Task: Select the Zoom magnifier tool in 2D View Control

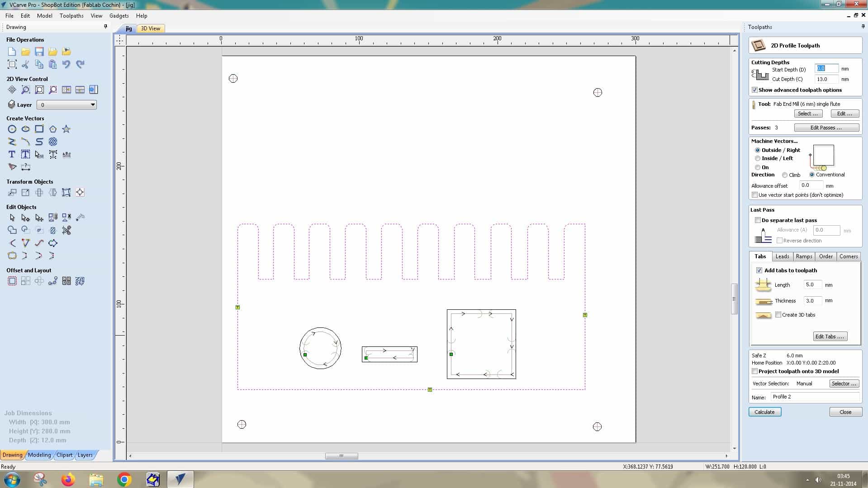Action: point(25,90)
